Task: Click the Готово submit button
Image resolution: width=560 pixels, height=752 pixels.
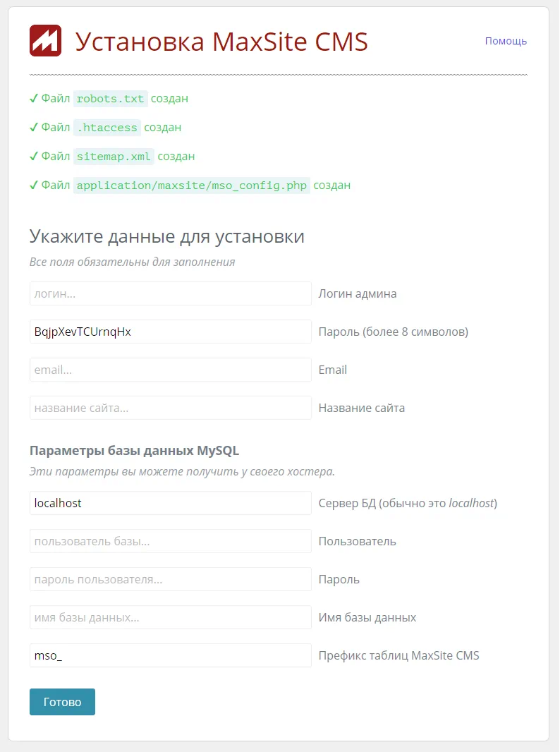Action: 62,702
